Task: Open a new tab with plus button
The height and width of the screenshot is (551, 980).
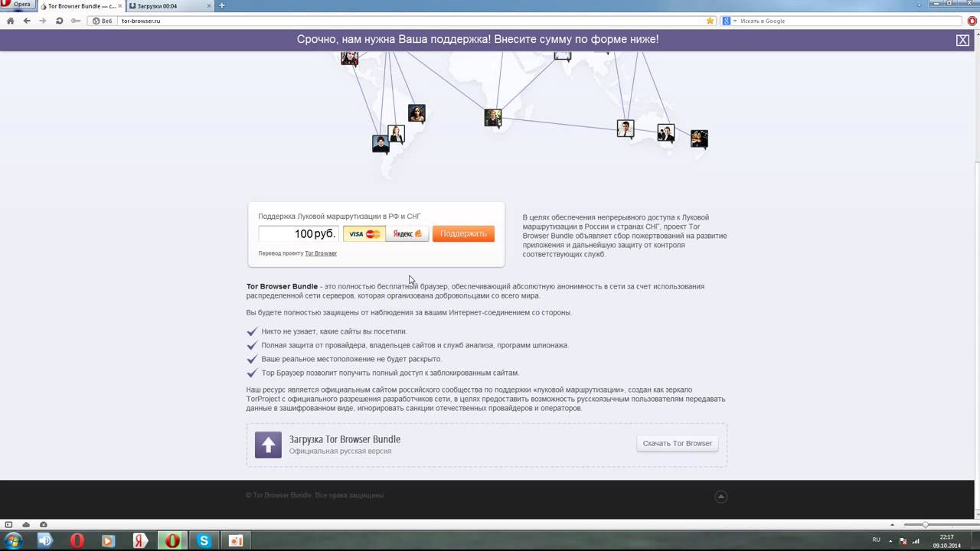Action: 222,5
